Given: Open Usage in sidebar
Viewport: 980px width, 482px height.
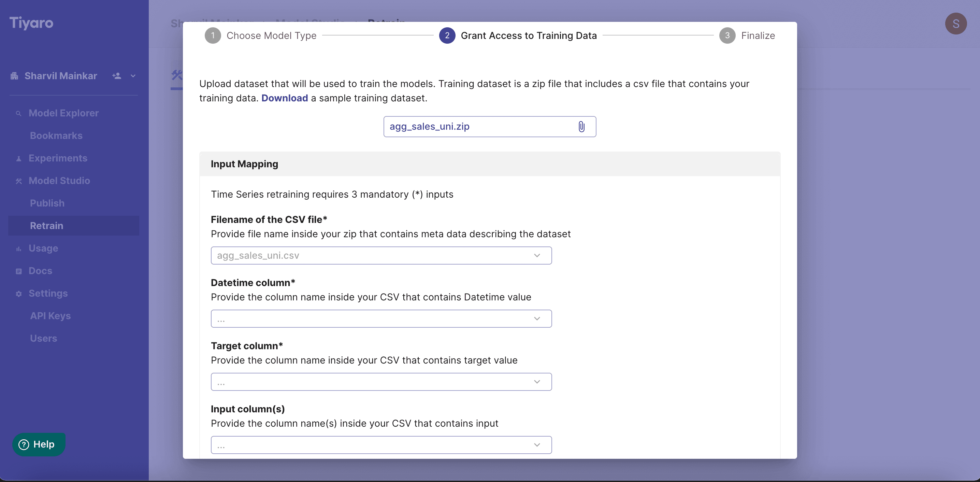Looking at the screenshot, I should [43, 248].
